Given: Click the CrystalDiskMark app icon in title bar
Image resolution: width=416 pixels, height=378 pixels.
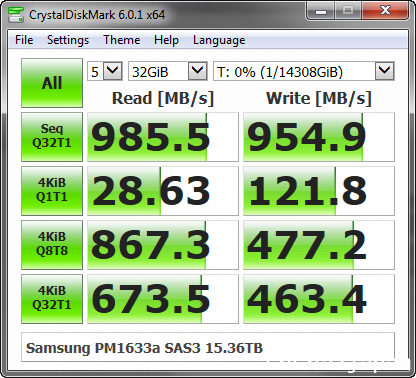Looking at the screenshot, I should point(15,14).
